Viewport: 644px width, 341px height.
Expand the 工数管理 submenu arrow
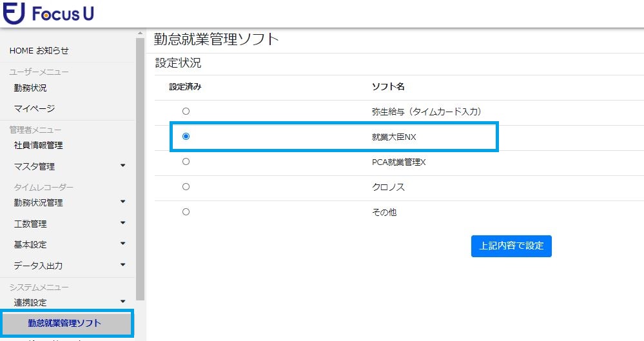(x=122, y=223)
